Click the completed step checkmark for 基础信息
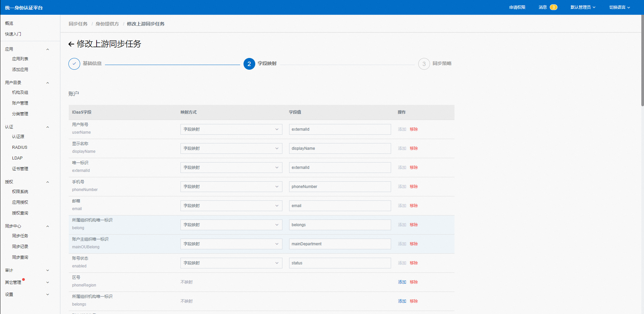 74,64
